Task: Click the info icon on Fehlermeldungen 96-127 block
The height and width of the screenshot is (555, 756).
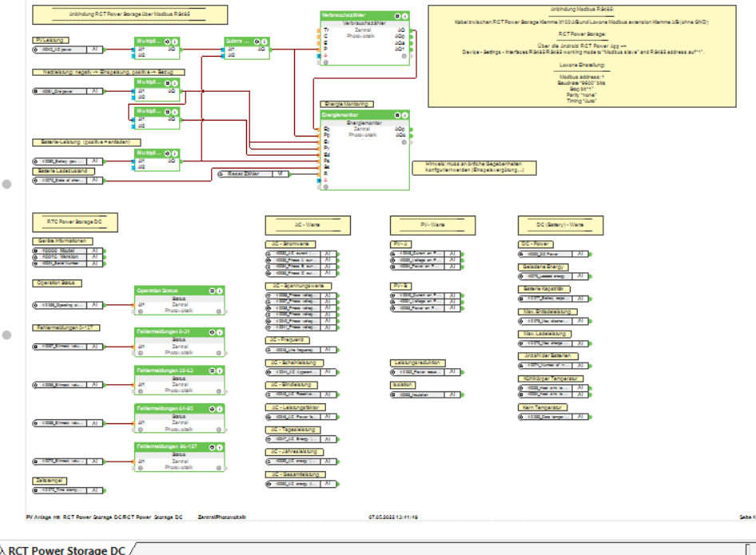Action: 220,447
